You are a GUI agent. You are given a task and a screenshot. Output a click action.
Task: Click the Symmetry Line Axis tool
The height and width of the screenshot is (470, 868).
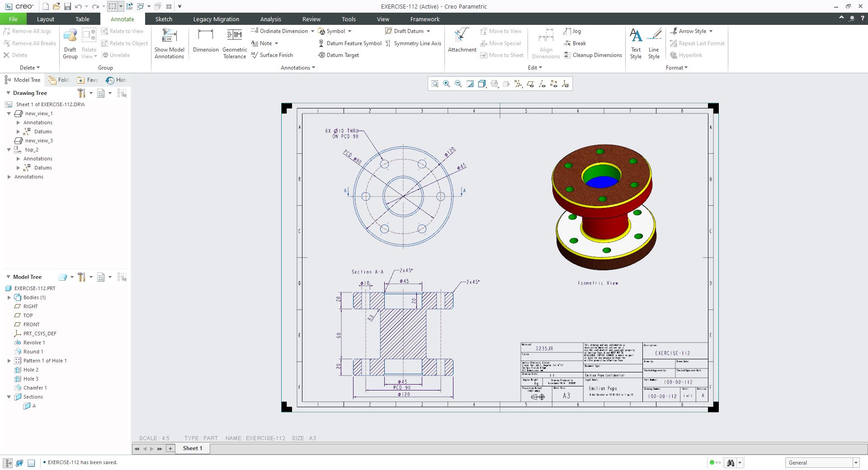(413, 43)
